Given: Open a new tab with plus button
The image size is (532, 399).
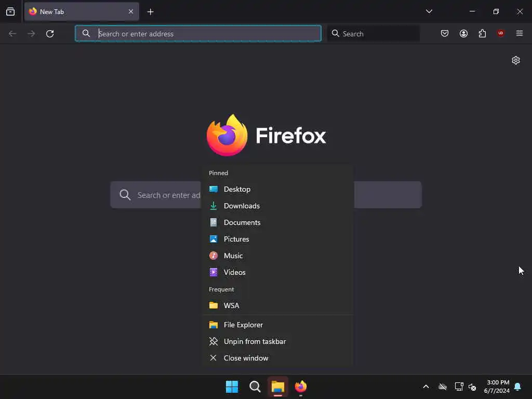Looking at the screenshot, I should point(150,11).
